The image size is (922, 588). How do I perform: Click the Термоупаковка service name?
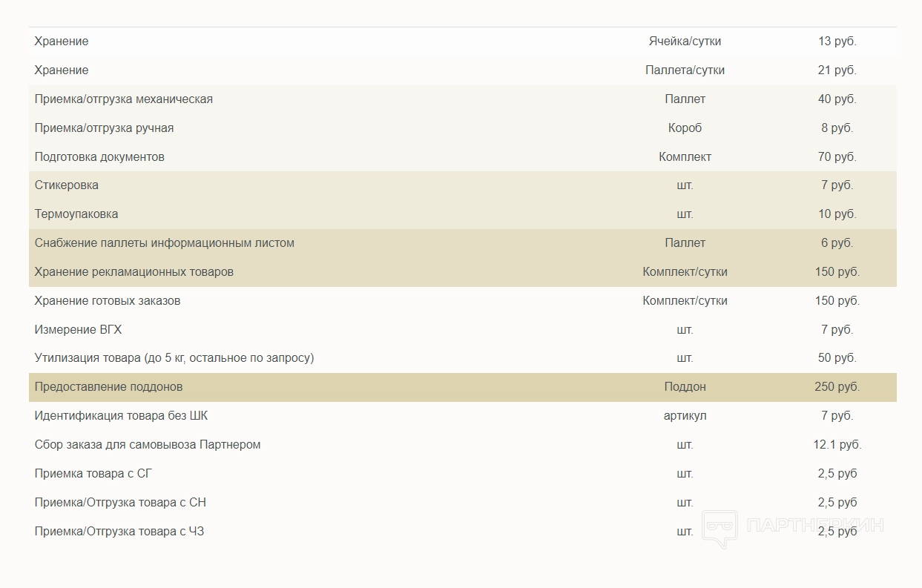click(76, 214)
